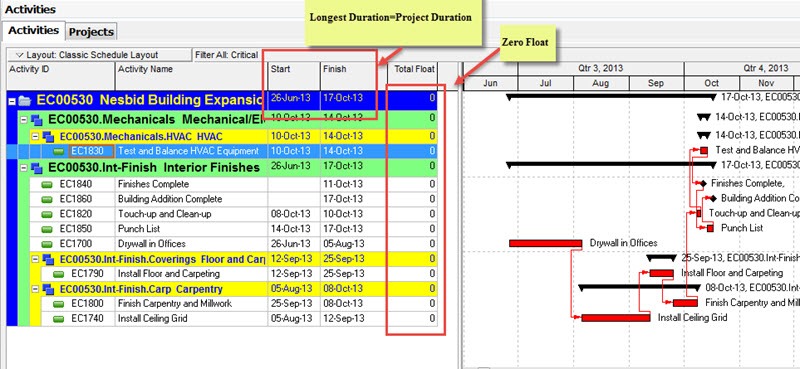
Task: Click the Total Float column header
Action: click(412, 76)
